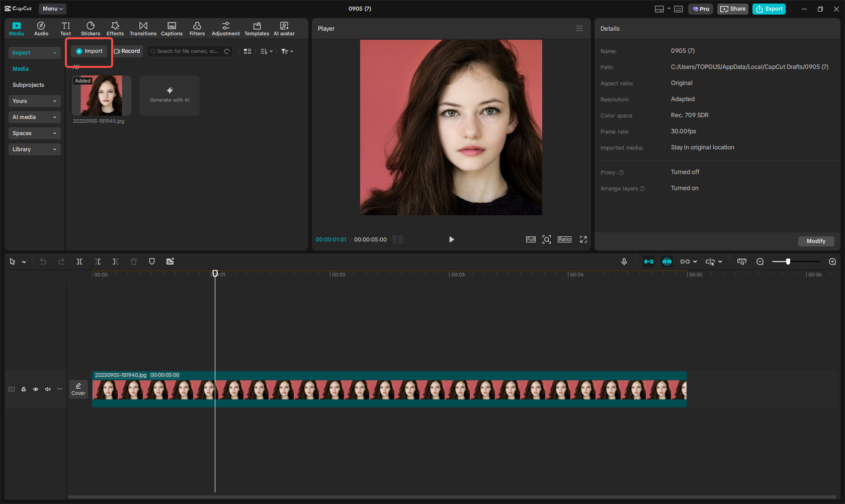Image resolution: width=845 pixels, height=504 pixels.
Task: Click the Delete trash icon in timeline toolbar
Action: pos(134,262)
